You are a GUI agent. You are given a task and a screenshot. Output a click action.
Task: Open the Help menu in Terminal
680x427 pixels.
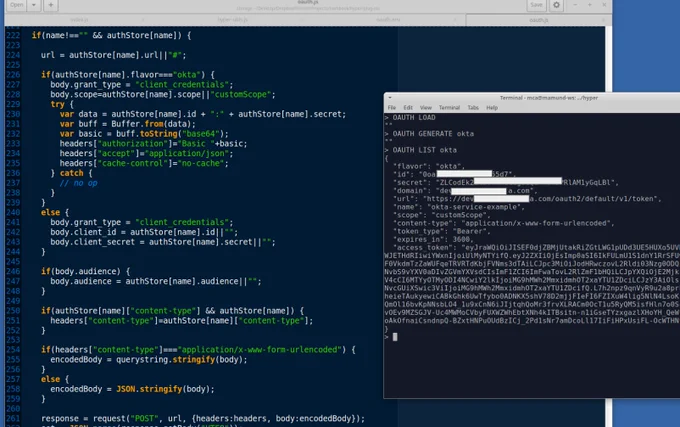tap(492, 108)
